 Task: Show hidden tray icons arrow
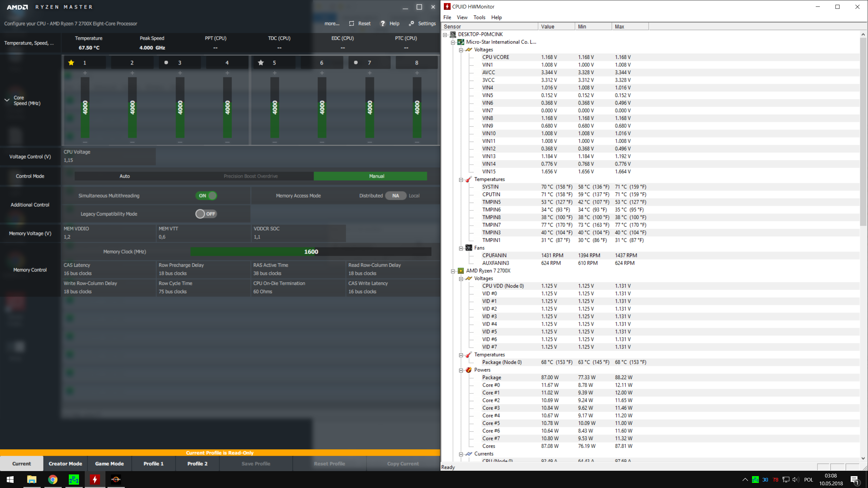tap(745, 480)
